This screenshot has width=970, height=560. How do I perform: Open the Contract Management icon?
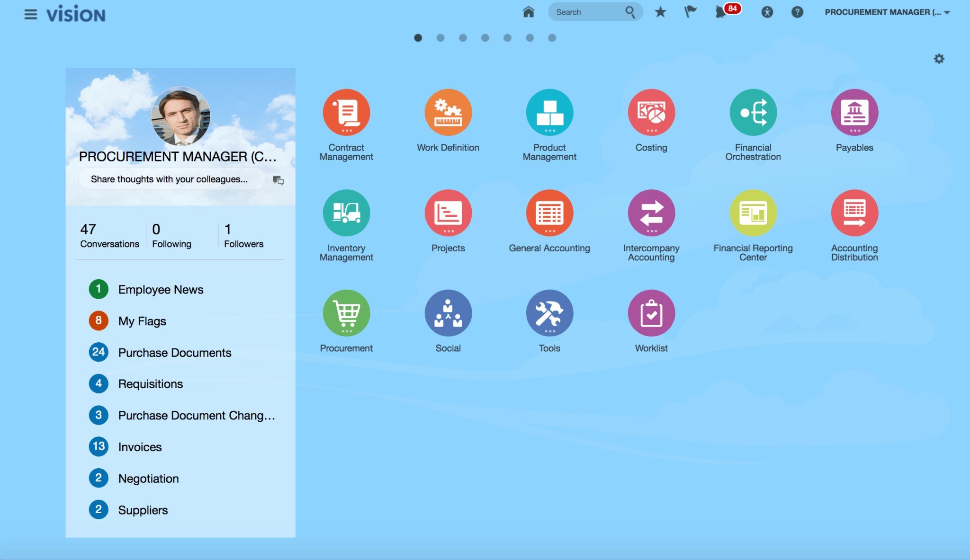pyautogui.click(x=346, y=113)
